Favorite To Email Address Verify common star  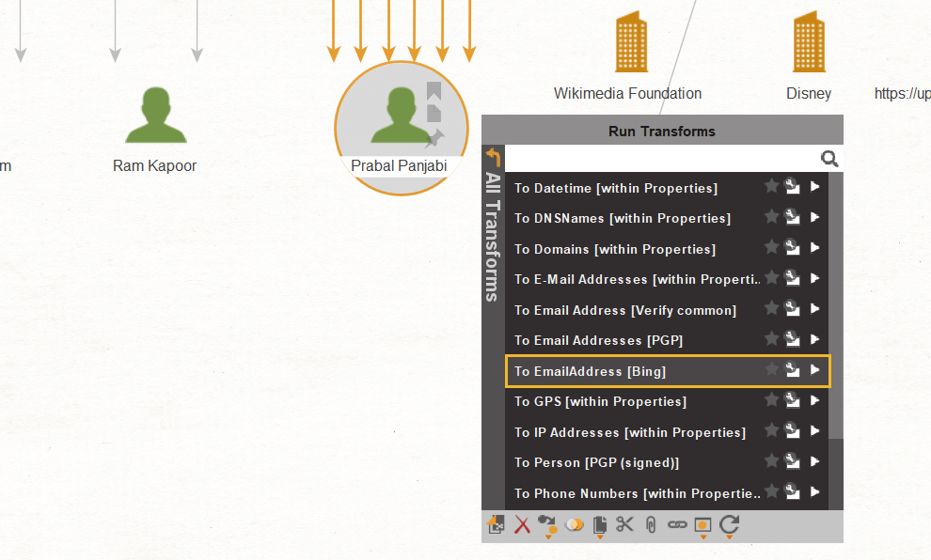tap(771, 308)
